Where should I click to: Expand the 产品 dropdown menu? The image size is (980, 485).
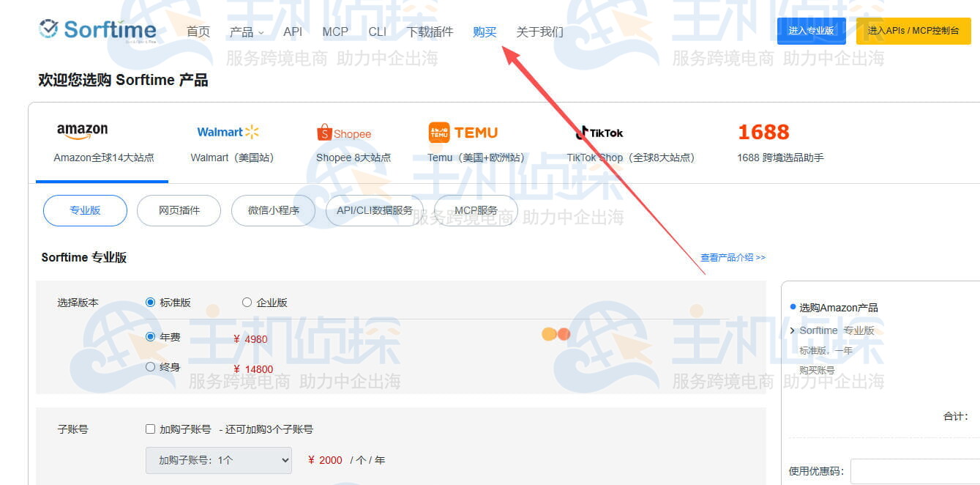[x=247, y=32]
